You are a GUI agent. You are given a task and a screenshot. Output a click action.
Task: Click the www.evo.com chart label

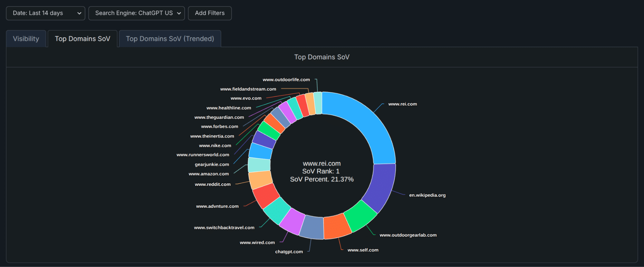click(246, 98)
